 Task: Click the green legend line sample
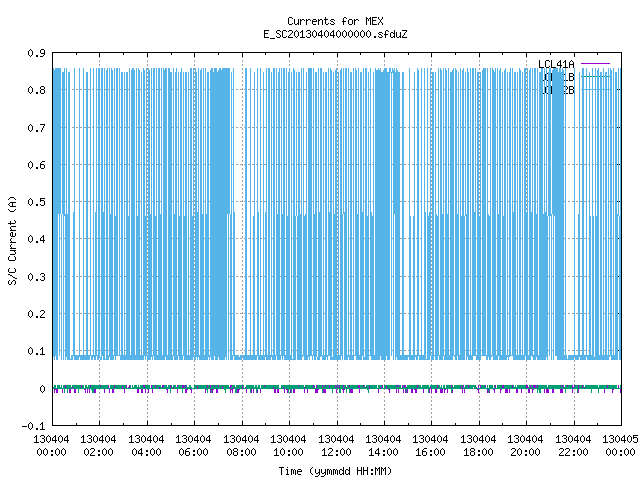[x=596, y=76]
